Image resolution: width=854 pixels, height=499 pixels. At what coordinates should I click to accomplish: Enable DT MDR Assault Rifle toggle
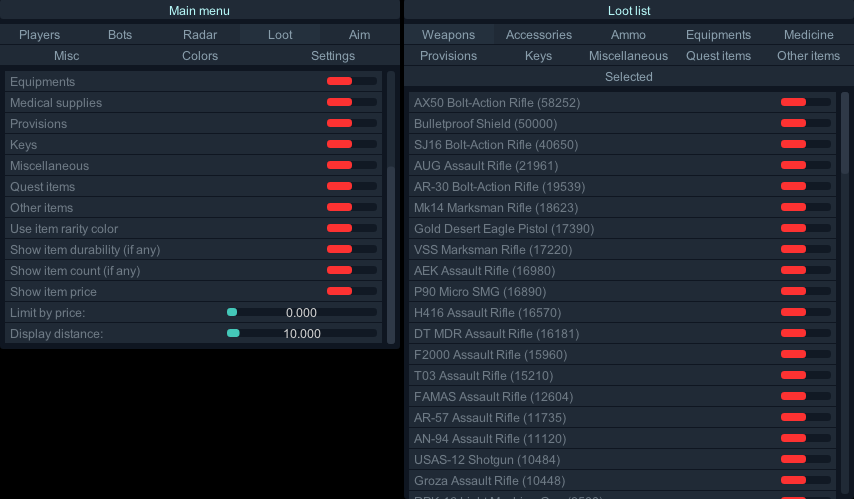[x=806, y=333]
